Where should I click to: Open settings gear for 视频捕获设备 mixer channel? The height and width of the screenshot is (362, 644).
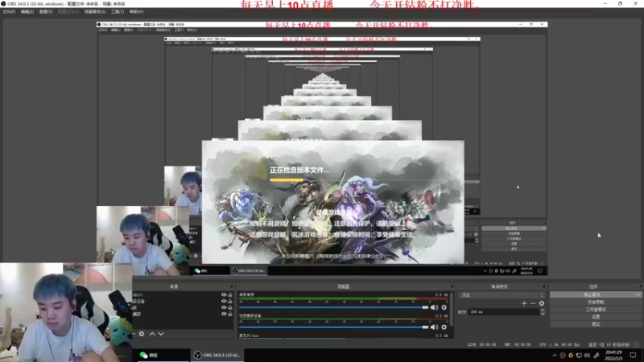point(444,327)
